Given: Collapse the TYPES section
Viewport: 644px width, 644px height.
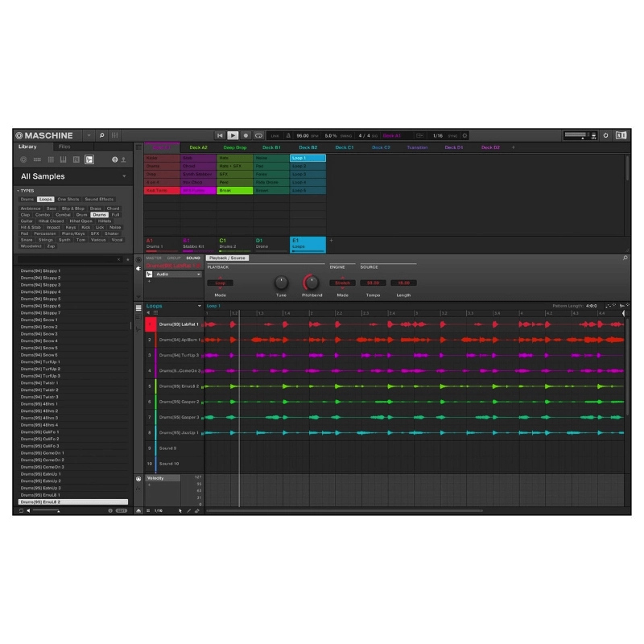Looking at the screenshot, I should tap(18, 191).
